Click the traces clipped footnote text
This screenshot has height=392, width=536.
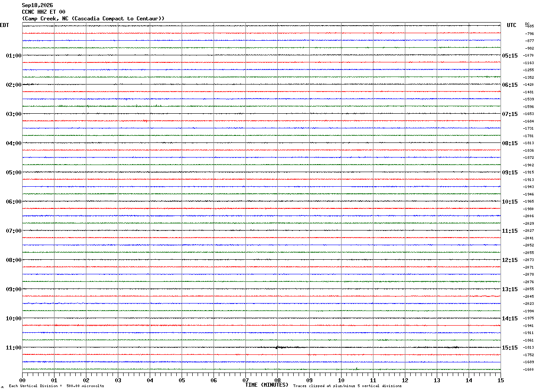[x=347, y=386]
